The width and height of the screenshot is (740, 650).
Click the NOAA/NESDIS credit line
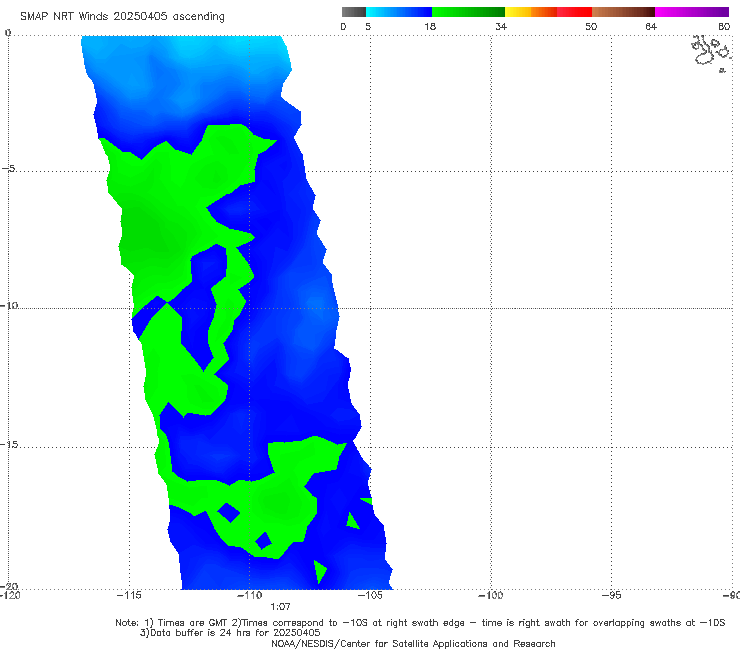(x=413, y=643)
